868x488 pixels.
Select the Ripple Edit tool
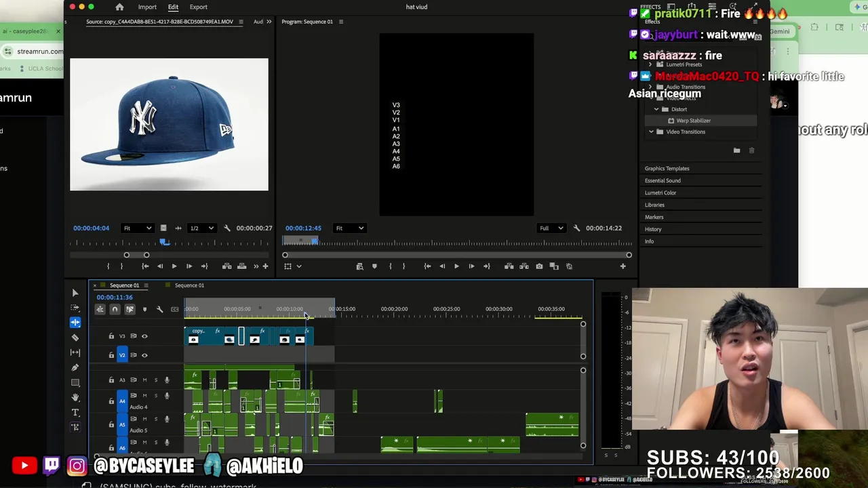[x=75, y=323]
